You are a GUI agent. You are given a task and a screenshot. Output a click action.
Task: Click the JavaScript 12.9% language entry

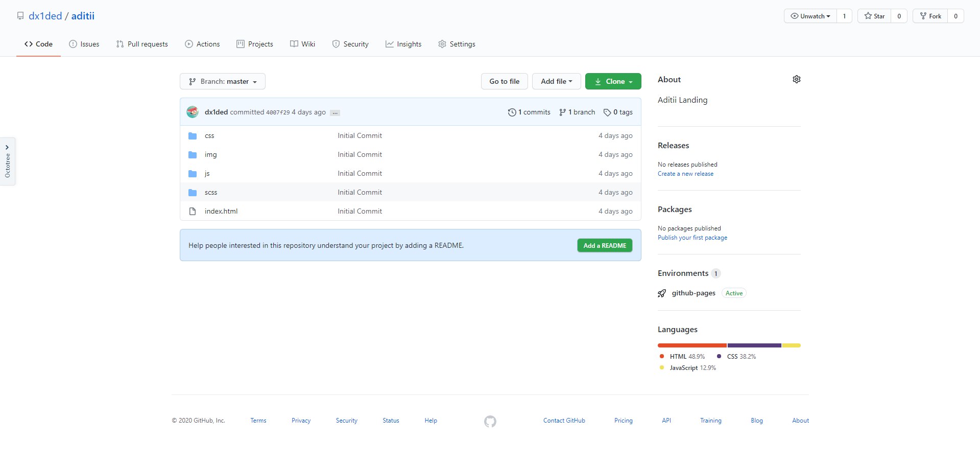tap(687, 368)
